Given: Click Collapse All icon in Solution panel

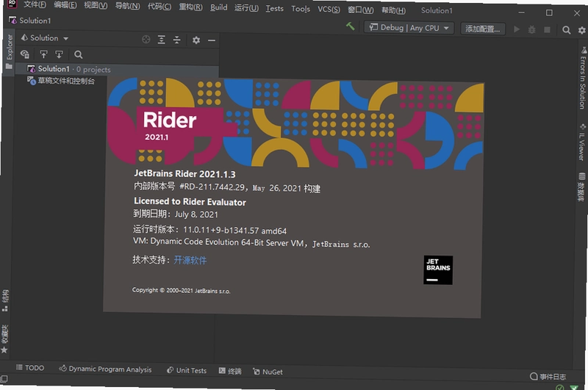Looking at the screenshot, I should point(176,40).
